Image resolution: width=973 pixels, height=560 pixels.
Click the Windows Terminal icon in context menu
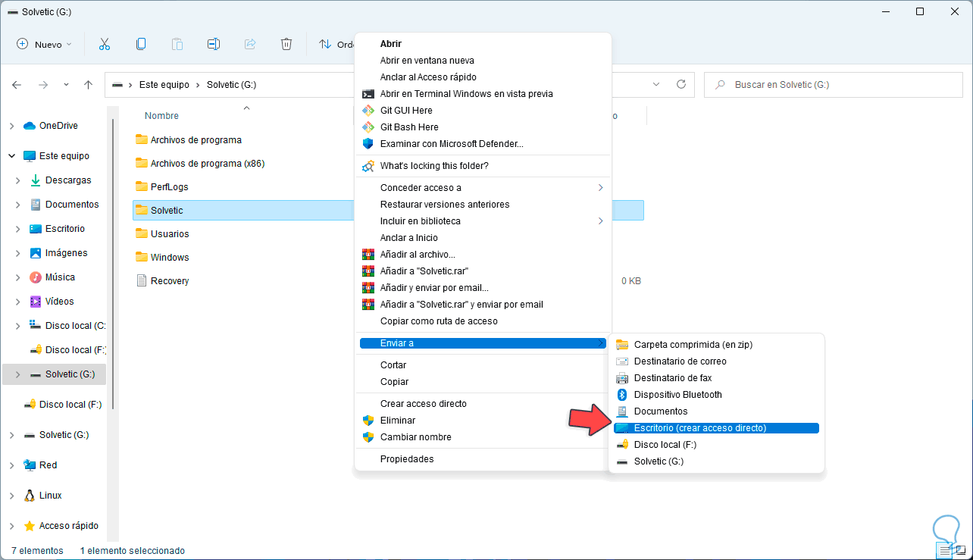(368, 94)
